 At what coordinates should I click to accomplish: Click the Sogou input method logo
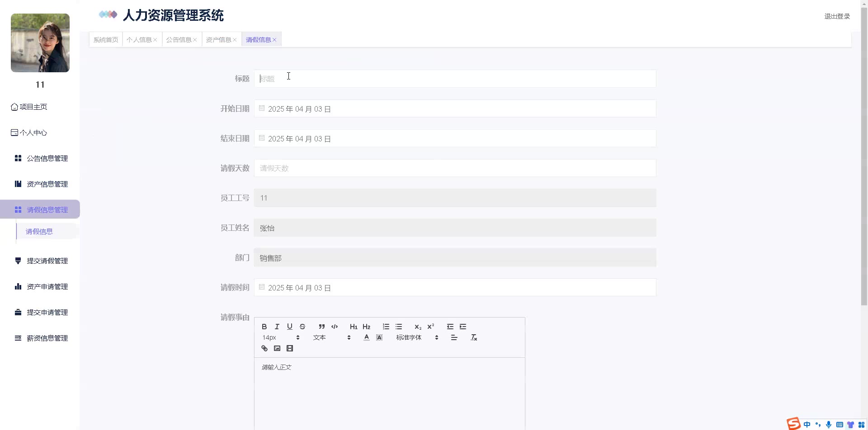point(793,424)
